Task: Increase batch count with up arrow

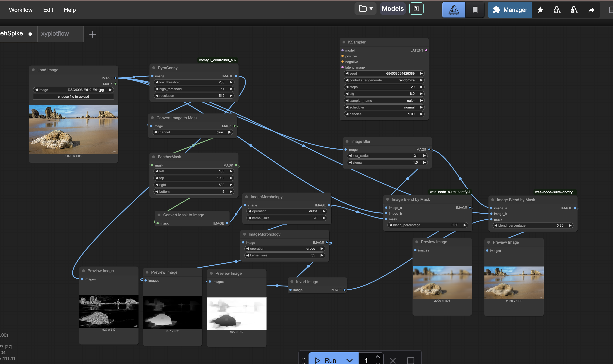Action: tap(378, 357)
